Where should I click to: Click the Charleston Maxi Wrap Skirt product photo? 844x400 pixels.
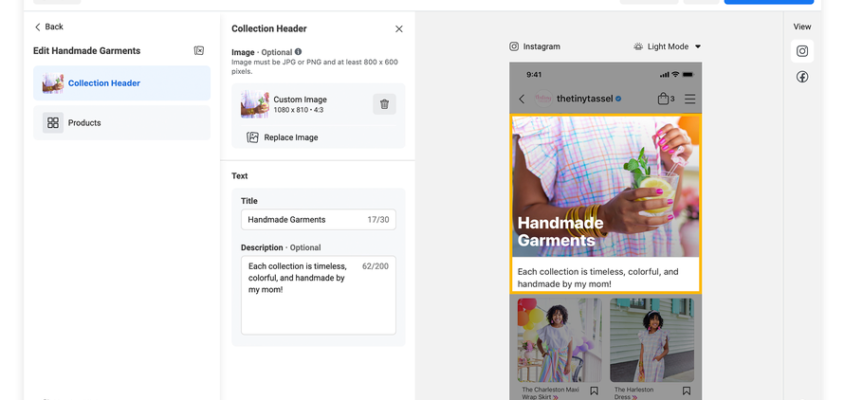click(559, 340)
